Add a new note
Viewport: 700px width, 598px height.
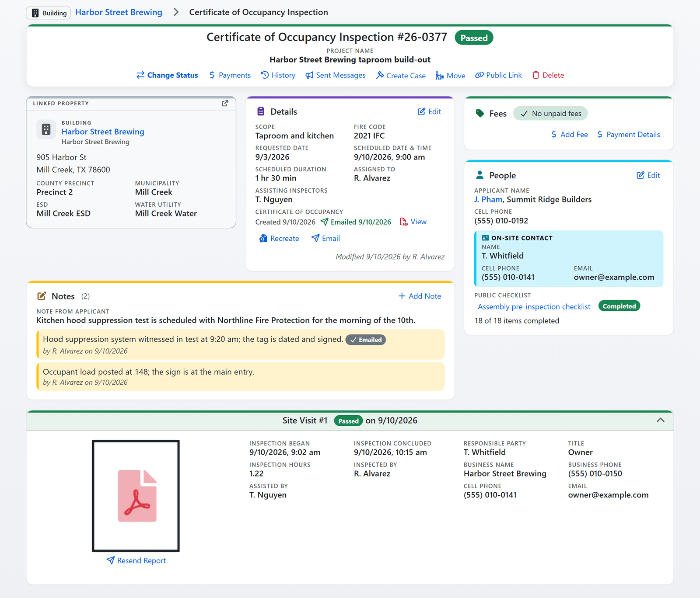[420, 296]
